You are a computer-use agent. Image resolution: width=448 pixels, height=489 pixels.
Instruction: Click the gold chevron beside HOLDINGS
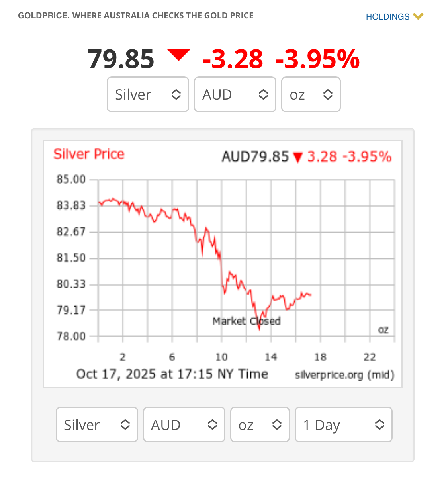point(418,16)
